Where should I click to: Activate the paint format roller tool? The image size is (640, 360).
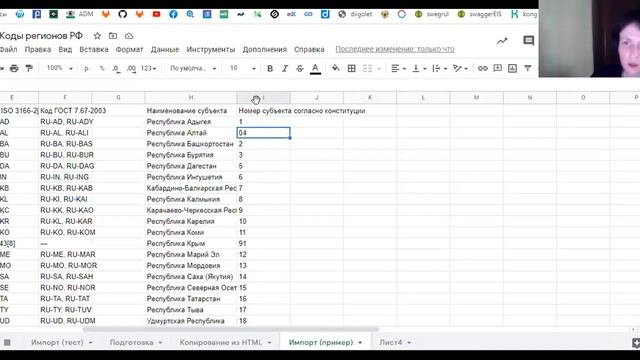[x=29, y=69]
